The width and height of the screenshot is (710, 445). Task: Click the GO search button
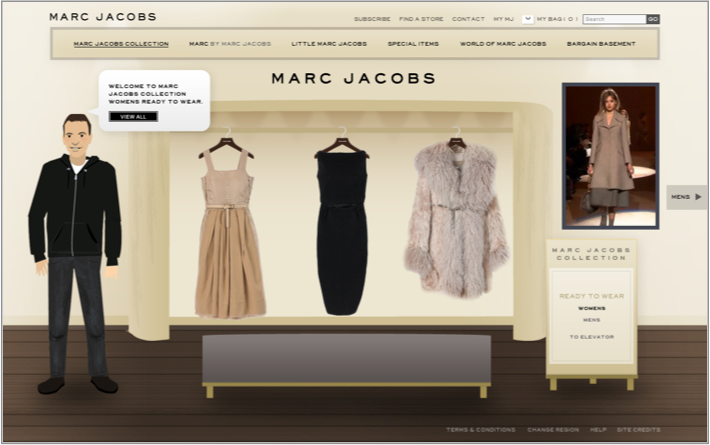point(653,19)
